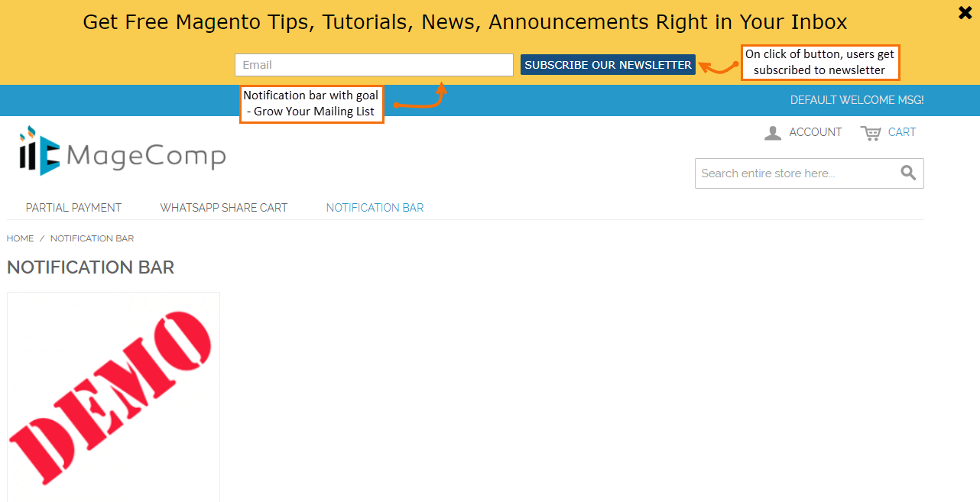
Task: Click the NOTIFICATION BAR breadcrumb entry
Action: click(x=92, y=238)
